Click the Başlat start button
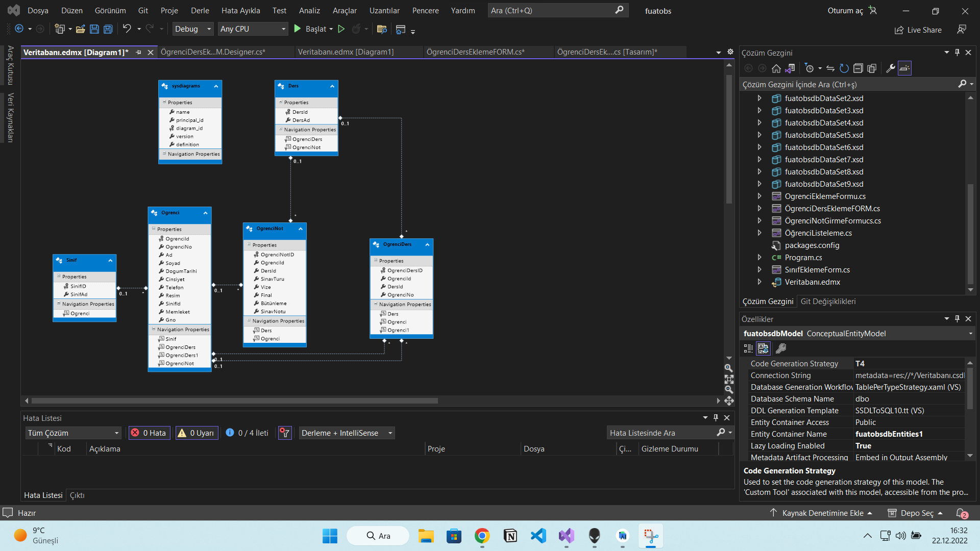 coord(310,29)
